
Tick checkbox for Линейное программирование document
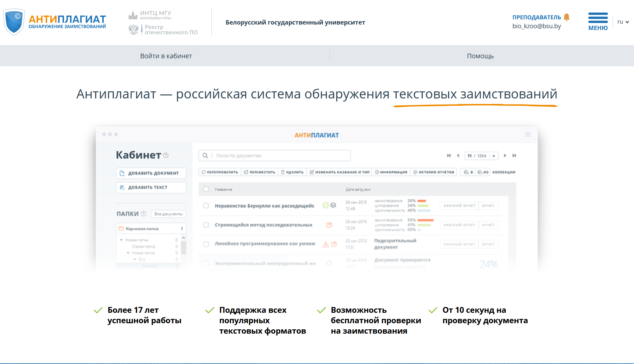point(206,244)
